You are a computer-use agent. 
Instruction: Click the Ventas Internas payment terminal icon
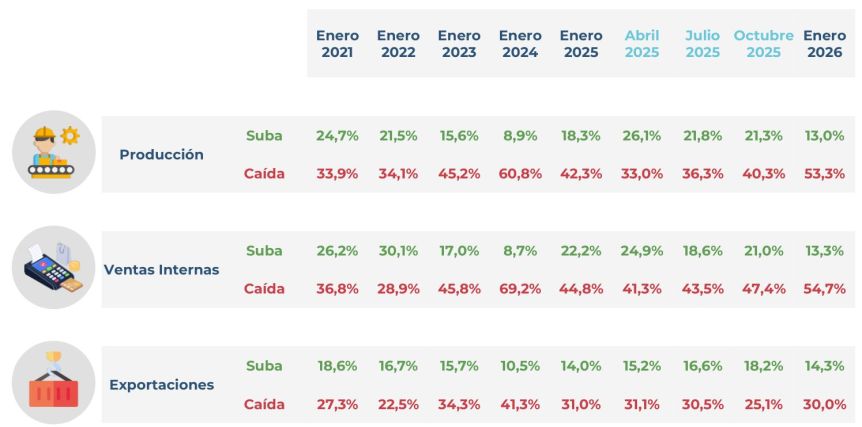[53, 270]
